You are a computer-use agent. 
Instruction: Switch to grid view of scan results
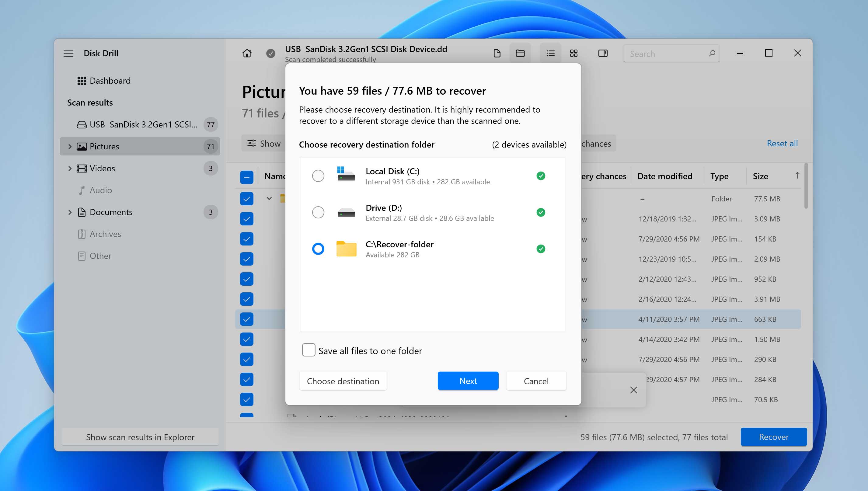pos(573,53)
